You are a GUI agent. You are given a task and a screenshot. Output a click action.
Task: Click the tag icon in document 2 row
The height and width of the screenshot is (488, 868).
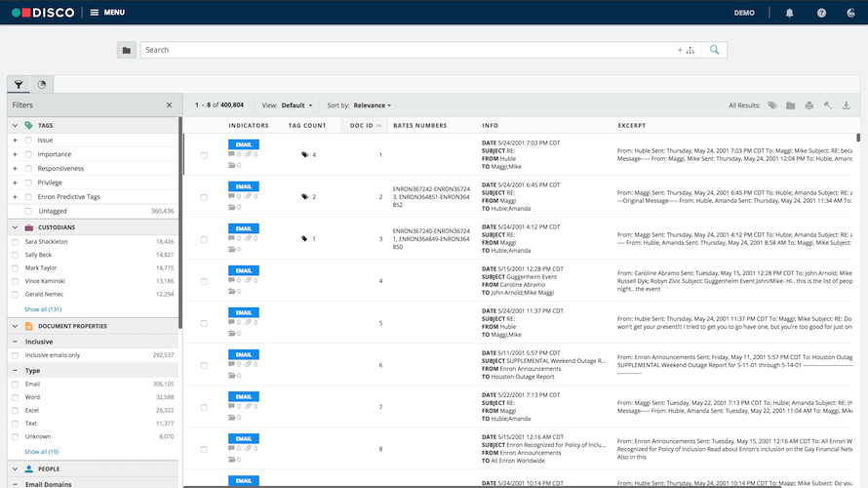pyautogui.click(x=304, y=196)
